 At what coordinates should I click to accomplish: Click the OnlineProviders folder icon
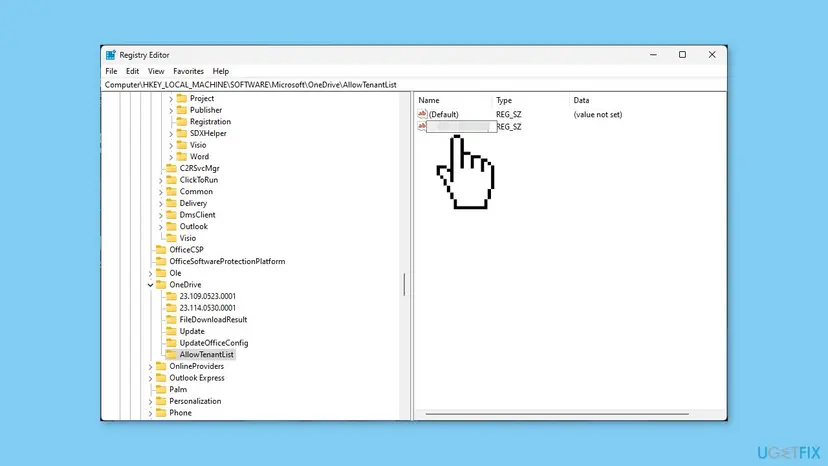(161, 366)
